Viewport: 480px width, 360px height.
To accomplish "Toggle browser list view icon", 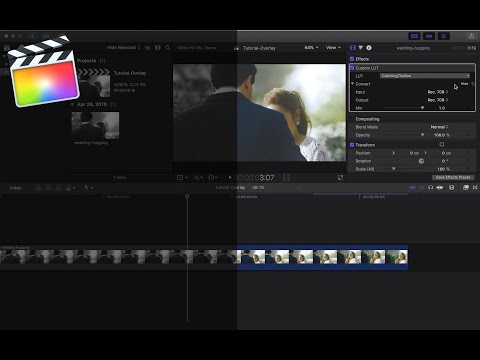I will click(148, 48).
